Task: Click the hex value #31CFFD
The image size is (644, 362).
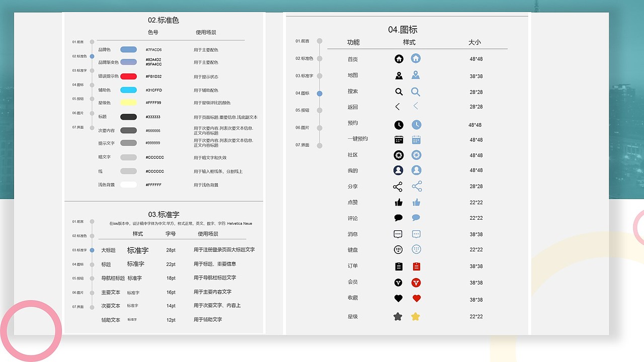Action: pyautogui.click(x=154, y=90)
